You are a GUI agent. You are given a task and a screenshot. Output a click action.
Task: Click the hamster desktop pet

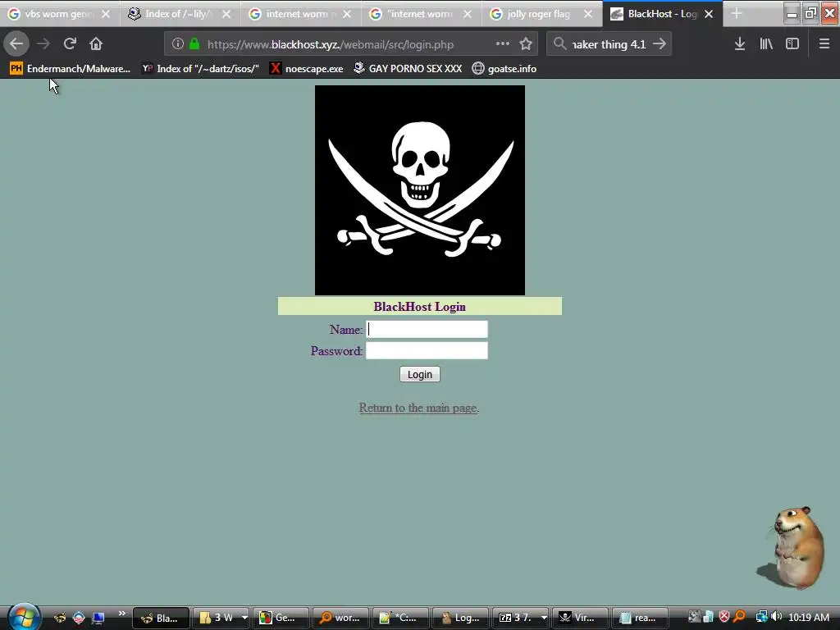click(793, 547)
